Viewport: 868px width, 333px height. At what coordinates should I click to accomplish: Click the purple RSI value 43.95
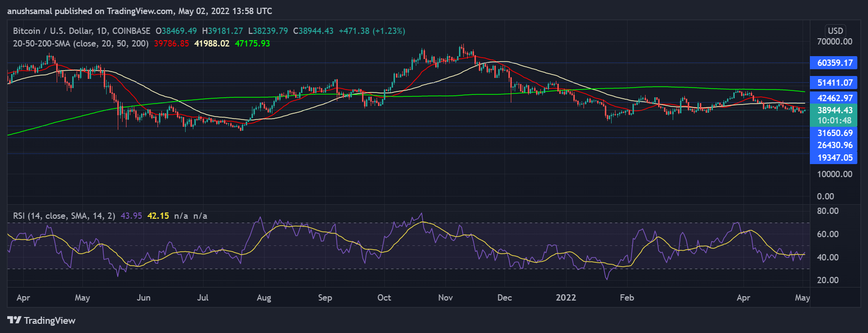pyautogui.click(x=131, y=216)
